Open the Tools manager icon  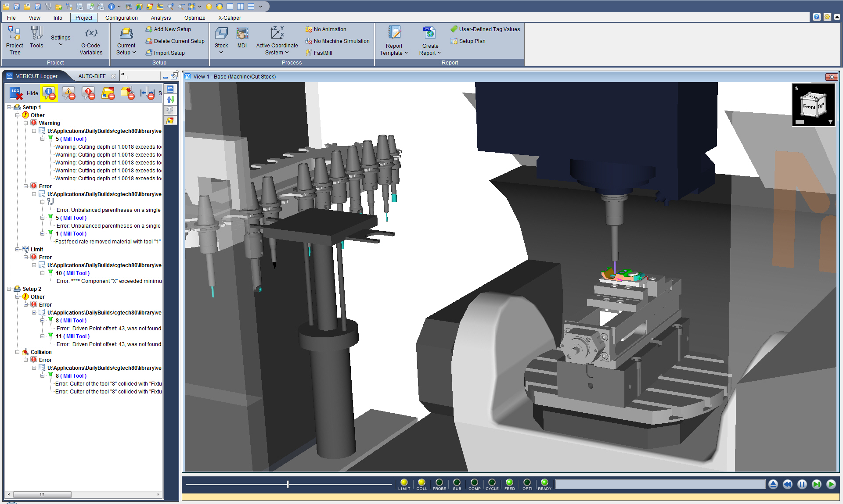pyautogui.click(x=36, y=37)
